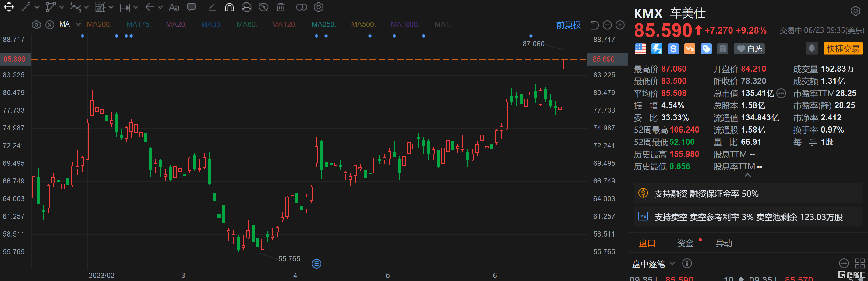Remove the MA indicator with X icon

(x=50, y=25)
